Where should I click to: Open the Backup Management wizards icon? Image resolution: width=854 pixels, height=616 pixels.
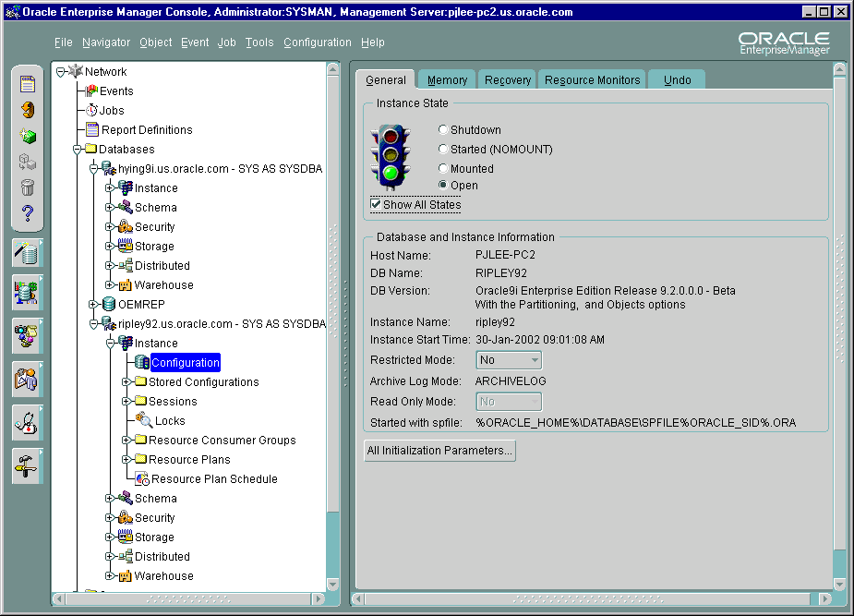(x=27, y=337)
